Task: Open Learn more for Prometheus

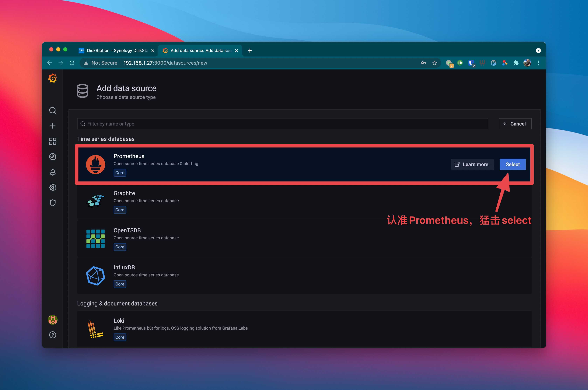Action: pyautogui.click(x=473, y=164)
